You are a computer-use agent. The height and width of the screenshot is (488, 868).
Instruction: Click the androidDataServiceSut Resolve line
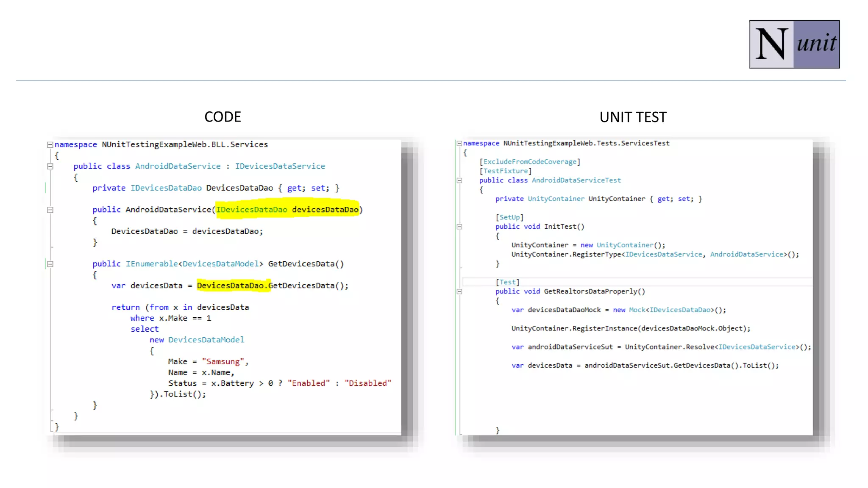[x=661, y=347]
